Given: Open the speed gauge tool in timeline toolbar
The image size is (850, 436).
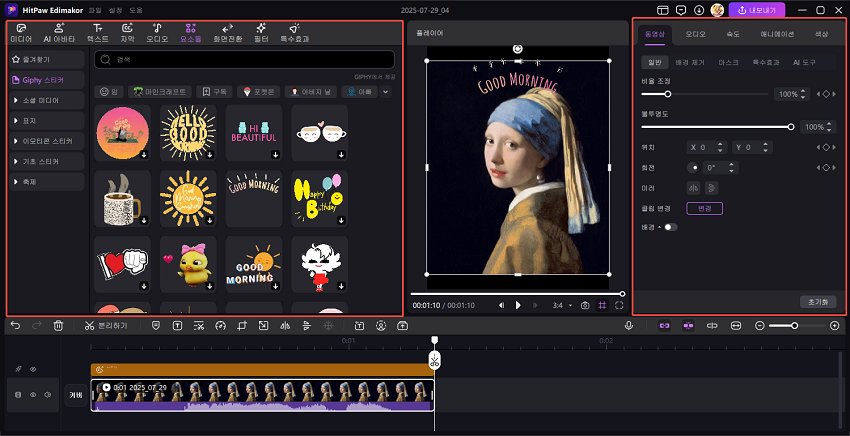Looking at the screenshot, I should point(220,325).
